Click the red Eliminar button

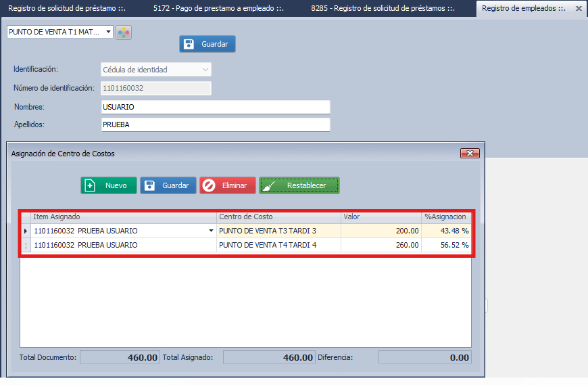tap(227, 185)
